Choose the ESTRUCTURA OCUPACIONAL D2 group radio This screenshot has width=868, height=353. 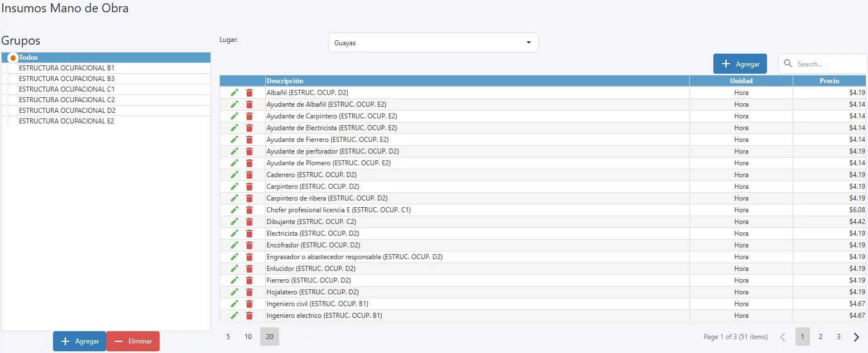[x=13, y=111]
